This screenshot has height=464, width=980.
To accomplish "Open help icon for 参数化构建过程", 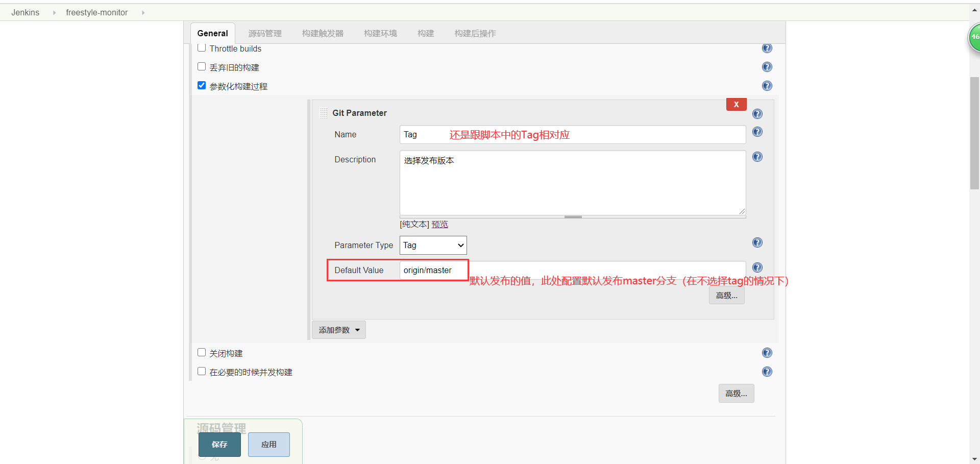I will (x=767, y=86).
